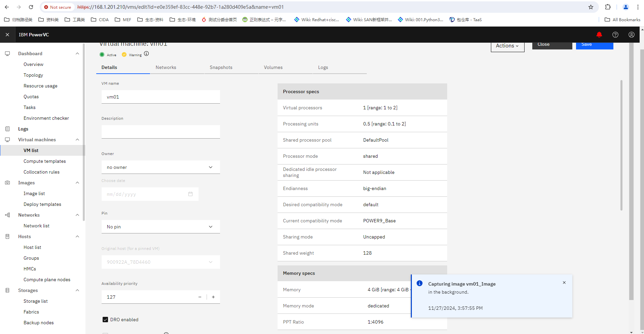644x334 pixels.
Task: Open Topology in sidebar
Action: (33, 75)
